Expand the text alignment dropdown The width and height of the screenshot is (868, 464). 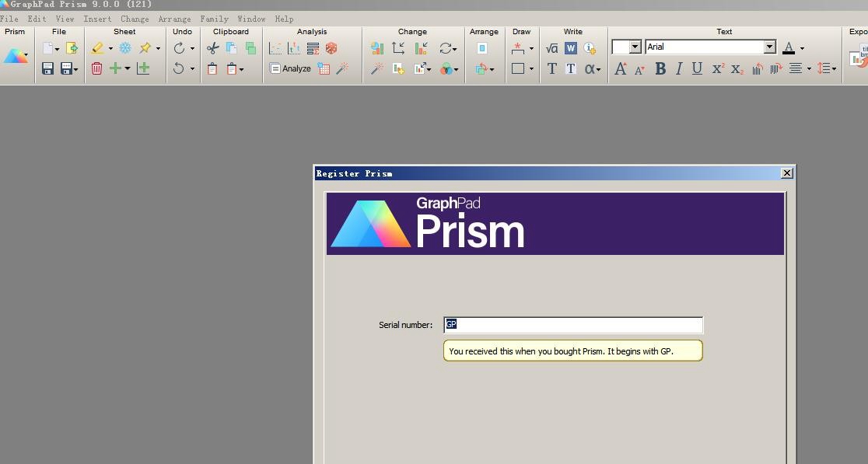pos(809,69)
